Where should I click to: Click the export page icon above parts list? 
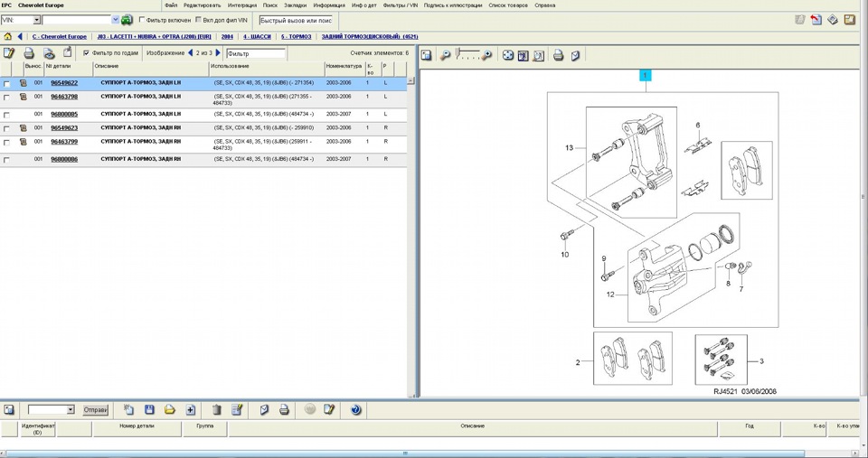pos(68,52)
